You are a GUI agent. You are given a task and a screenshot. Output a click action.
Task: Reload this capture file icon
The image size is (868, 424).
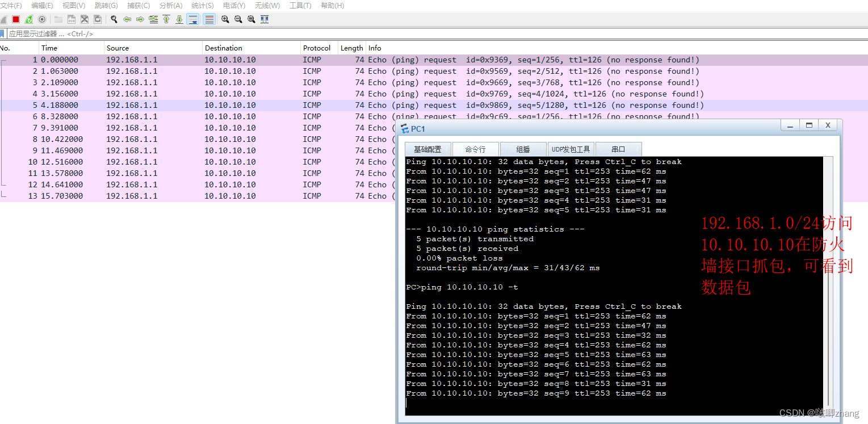pyautogui.click(x=98, y=19)
